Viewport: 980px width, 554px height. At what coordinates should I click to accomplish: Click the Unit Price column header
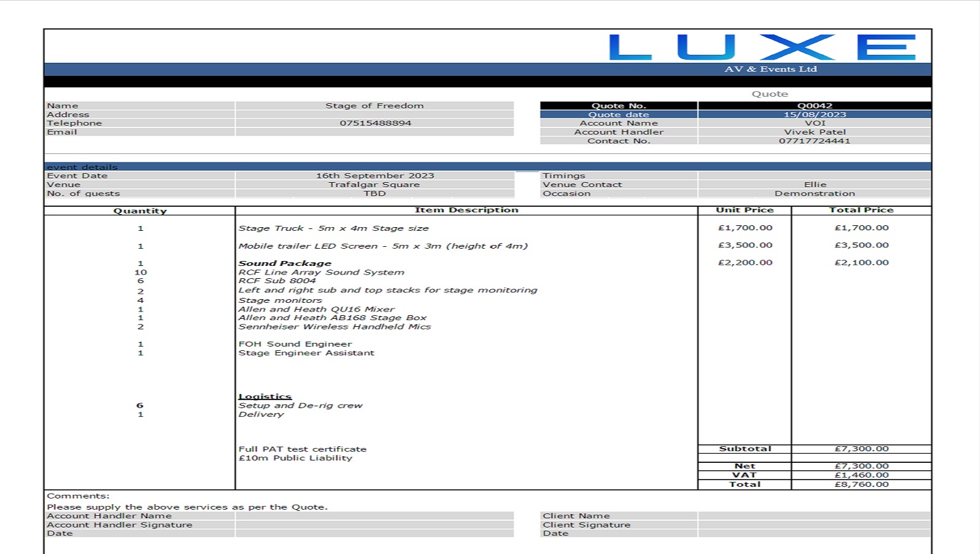(x=744, y=210)
